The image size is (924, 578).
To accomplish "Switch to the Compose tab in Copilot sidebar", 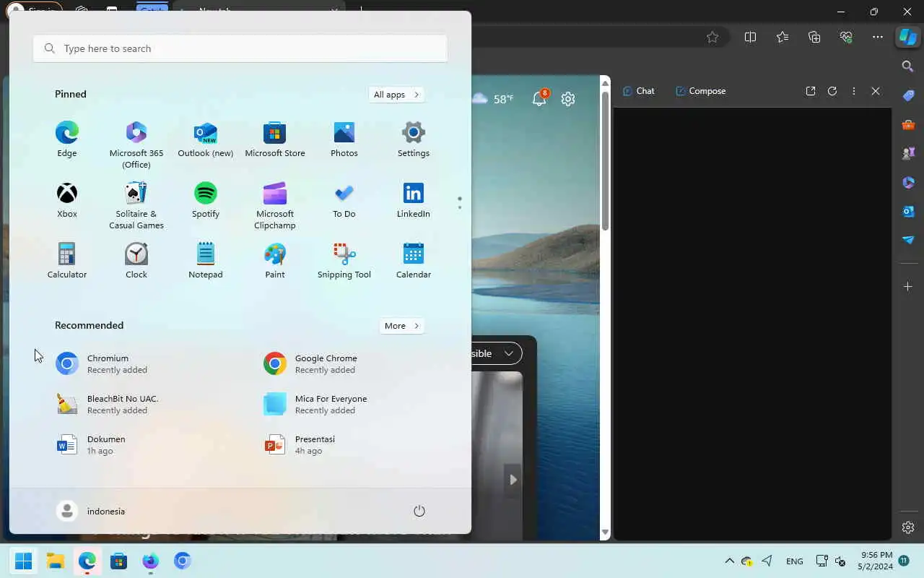I will (x=701, y=91).
